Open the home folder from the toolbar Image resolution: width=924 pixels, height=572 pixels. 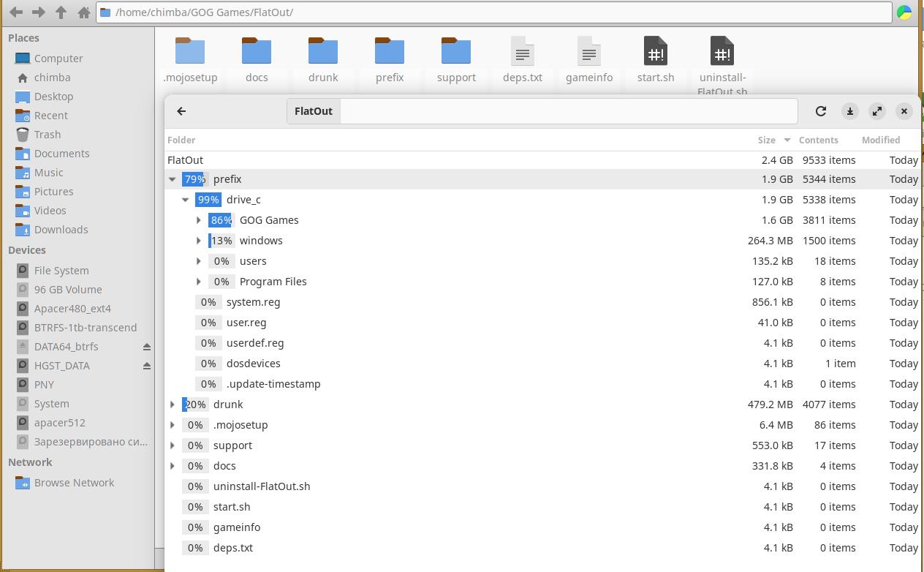(84, 12)
